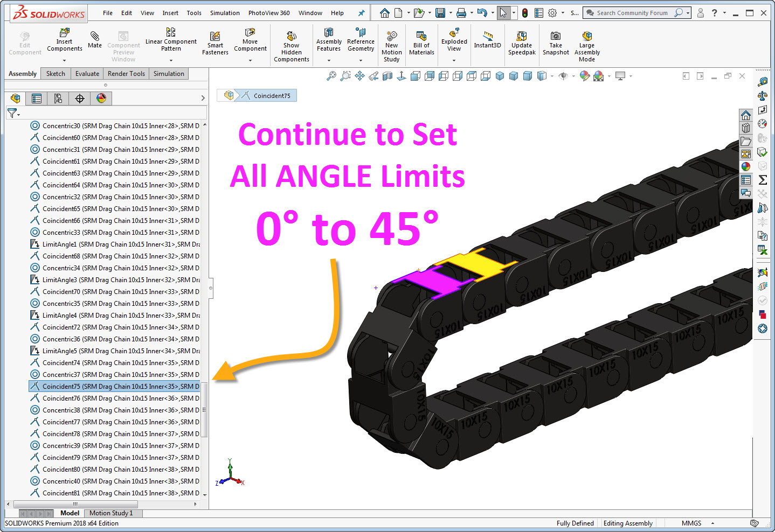
Task: Open the FeatureManager design tree tab
Action: point(15,98)
